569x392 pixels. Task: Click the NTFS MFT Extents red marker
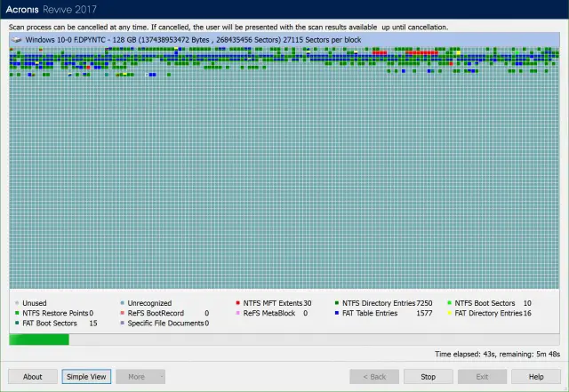click(x=237, y=303)
